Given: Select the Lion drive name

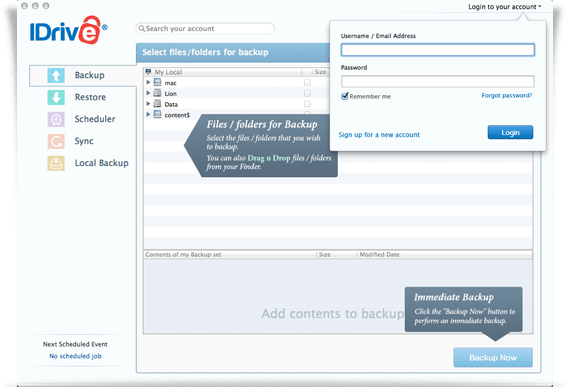Looking at the screenshot, I should tap(170, 94).
